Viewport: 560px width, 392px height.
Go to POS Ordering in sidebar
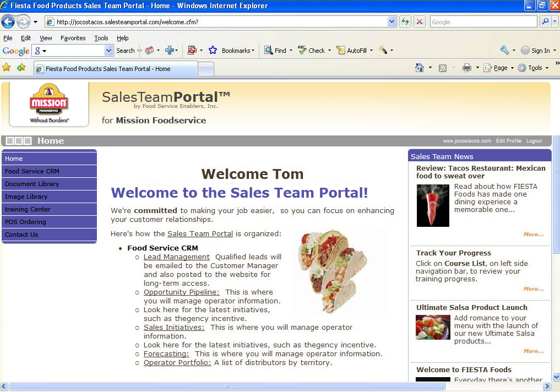[x=25, y=222]
